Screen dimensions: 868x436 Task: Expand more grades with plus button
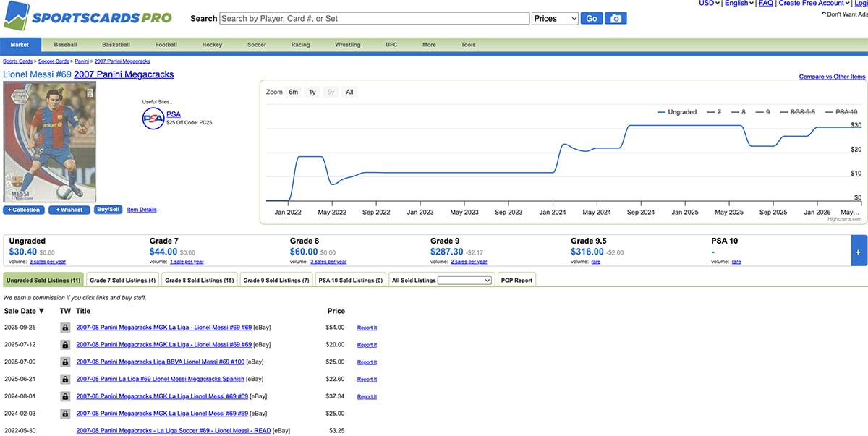click(859, 252)
